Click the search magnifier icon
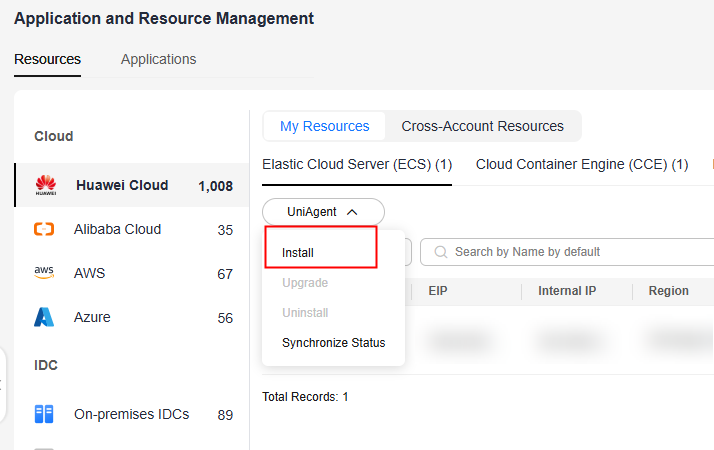This screenshot has height=450, width=714. point(440,252)
